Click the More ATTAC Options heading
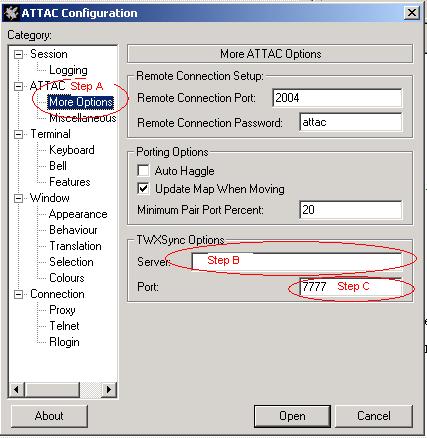Image resolution: width=427 pixels, height=438 pixels. (270, 54)
